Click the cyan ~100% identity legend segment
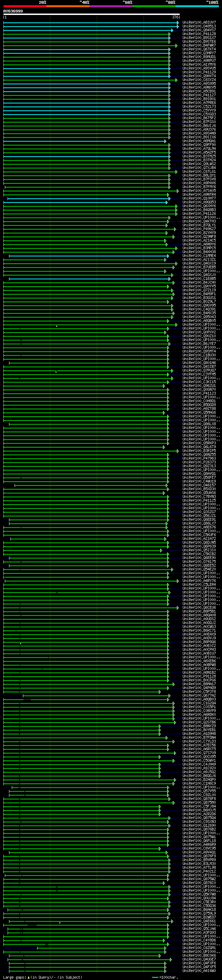The height and width of the screenshot is (980, 222). coord(197,6)
